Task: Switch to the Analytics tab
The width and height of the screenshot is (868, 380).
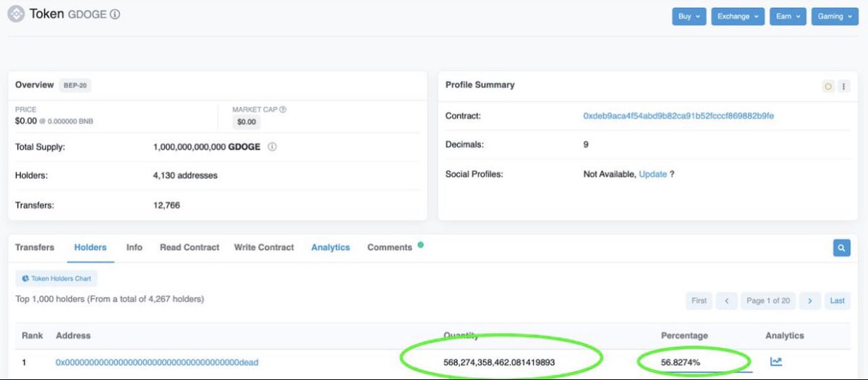Action: pyautogui.click(x=331, y=247)
